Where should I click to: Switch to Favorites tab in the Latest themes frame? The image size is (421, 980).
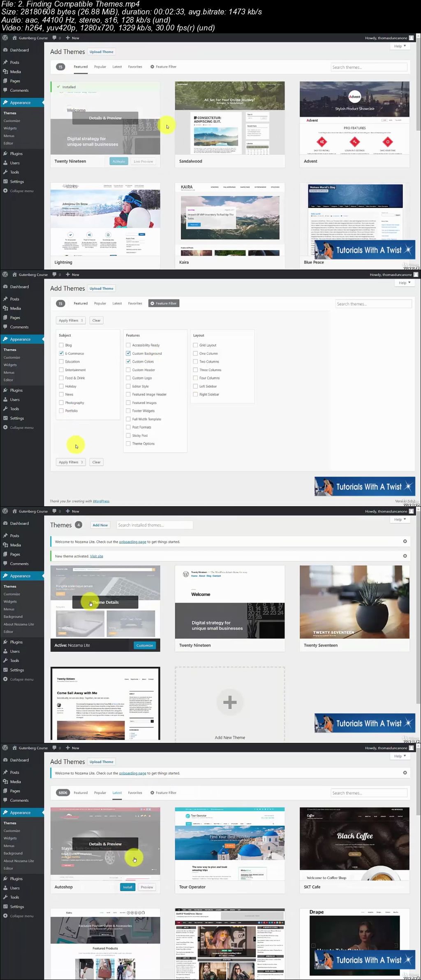click(x=135, y=793)
